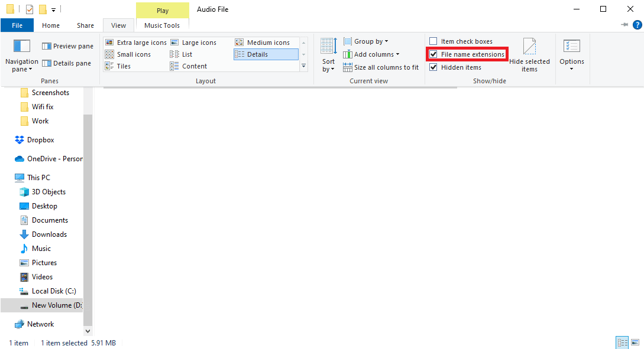
Task: Open Customize Quick Access Toolbar arrow
Action: [x=53, y=9]
